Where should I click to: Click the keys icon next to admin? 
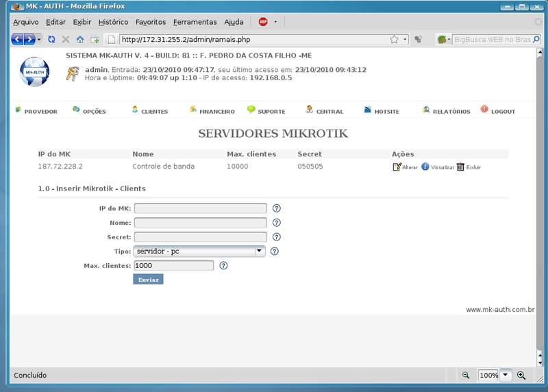(x=73, y=74)
